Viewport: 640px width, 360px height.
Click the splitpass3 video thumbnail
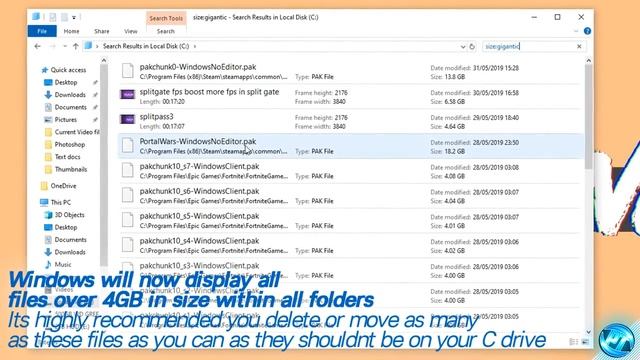tap(127, 120)
